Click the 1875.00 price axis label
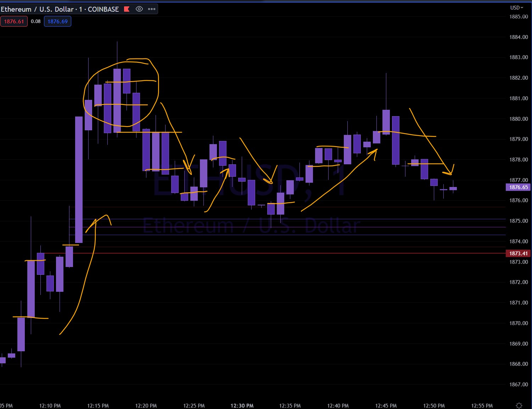532x409 pixels. [x=519, y=221]
